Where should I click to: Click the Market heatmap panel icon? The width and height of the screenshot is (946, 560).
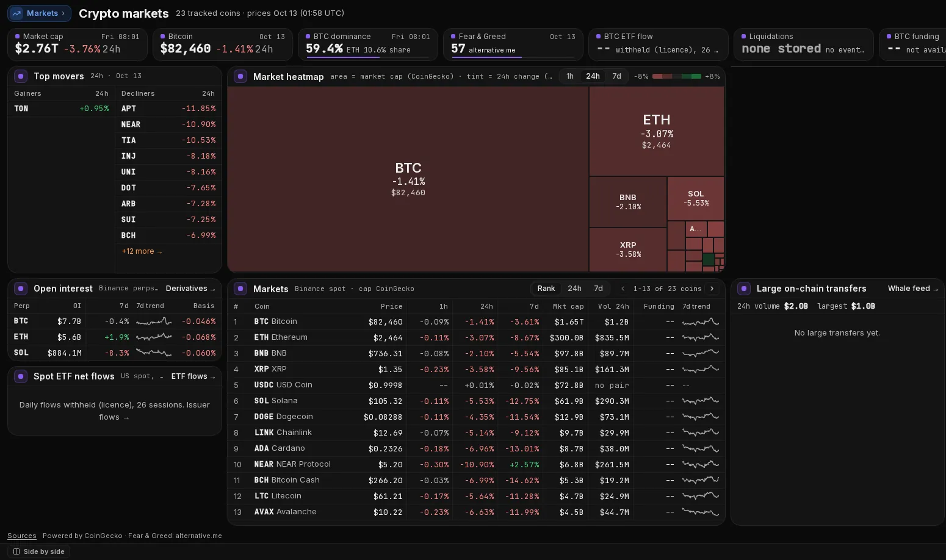(x=240, y=76)
